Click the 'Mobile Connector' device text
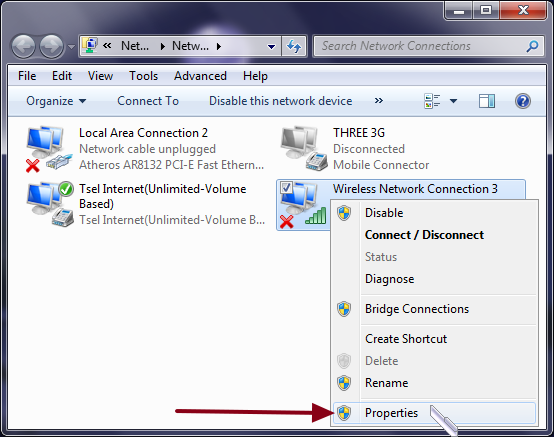This screenshot has width=554, height=437. pos(381,165)
